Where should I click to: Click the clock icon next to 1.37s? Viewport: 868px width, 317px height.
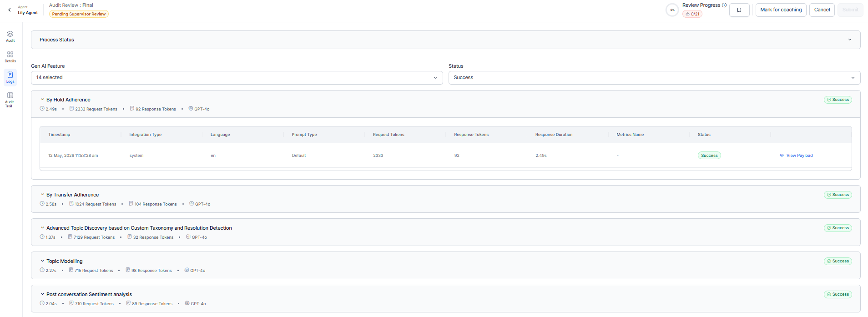[x=42, y=237]
